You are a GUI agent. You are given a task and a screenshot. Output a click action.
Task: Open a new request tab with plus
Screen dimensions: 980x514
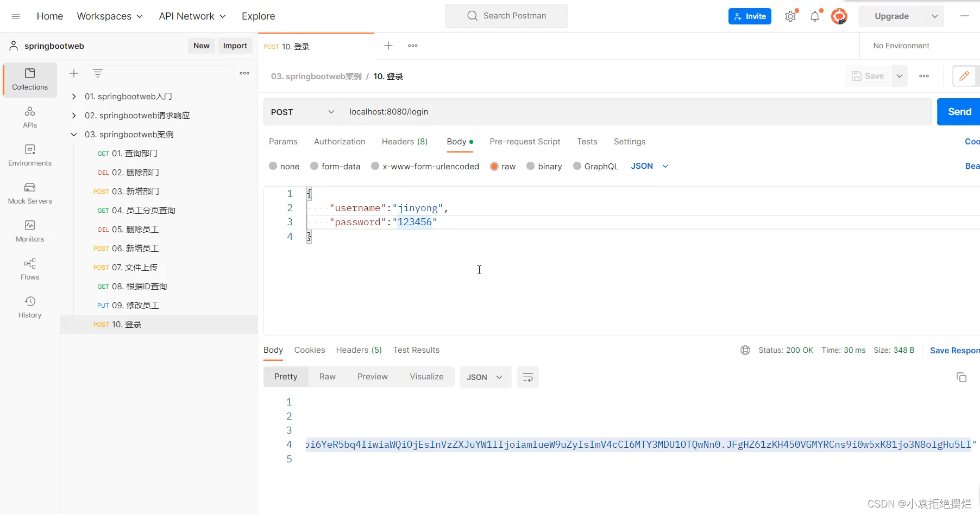388,46
